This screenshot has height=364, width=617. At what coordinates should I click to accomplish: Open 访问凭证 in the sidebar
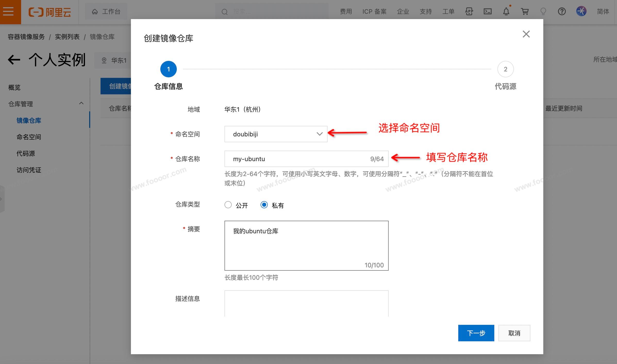point(29,170)
